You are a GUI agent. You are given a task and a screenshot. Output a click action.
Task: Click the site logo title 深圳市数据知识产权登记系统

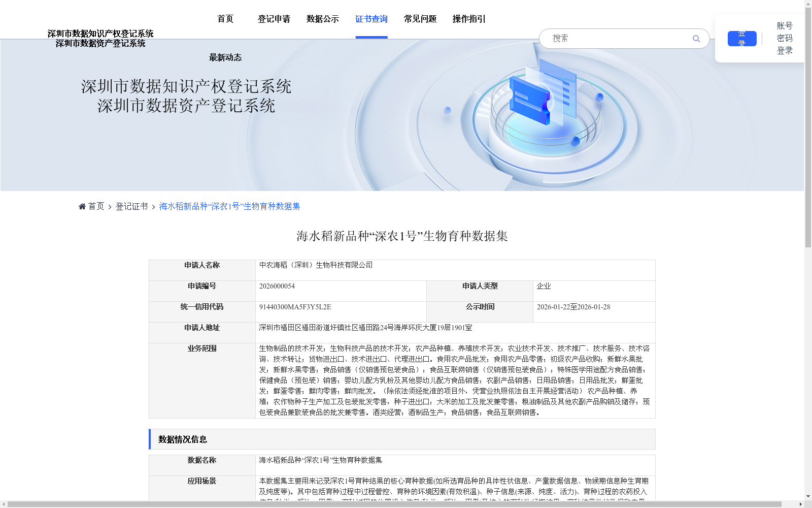click(100, 34)
